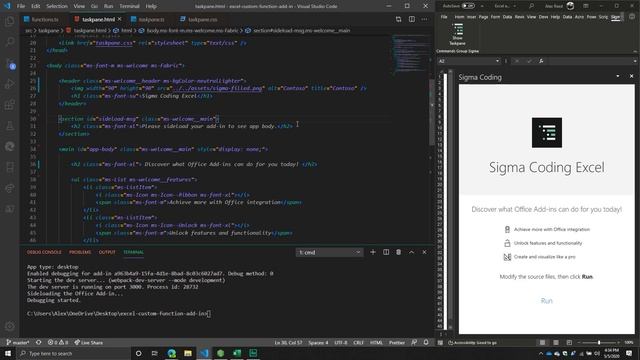The width and height of the screenshot is (640, 360).
Task: Click the Spaces: 4 indentation setting
Action: pyautogui.click(x=318, y=342)
